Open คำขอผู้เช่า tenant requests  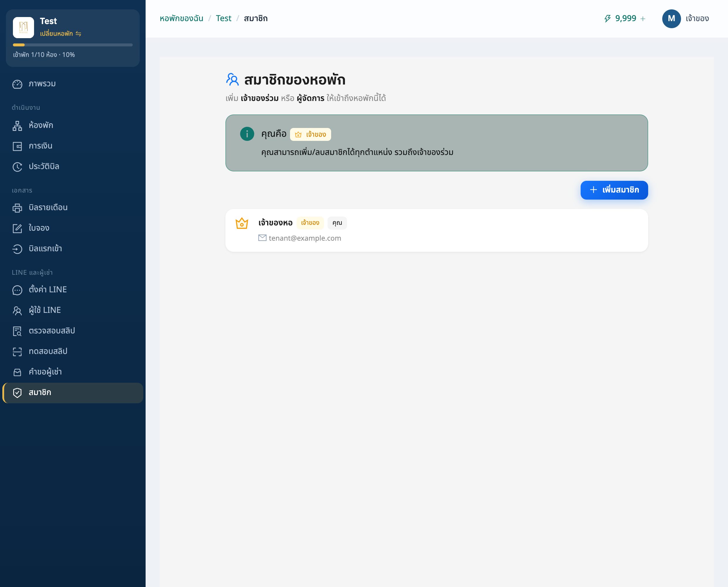pyautogui.click(x=73, y=372)
